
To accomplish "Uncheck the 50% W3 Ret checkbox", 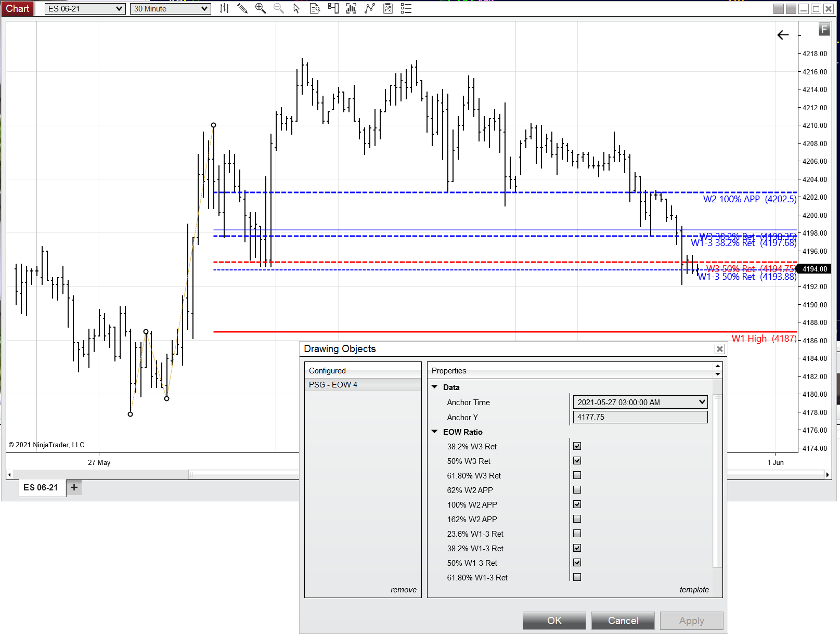I will 577,460.
